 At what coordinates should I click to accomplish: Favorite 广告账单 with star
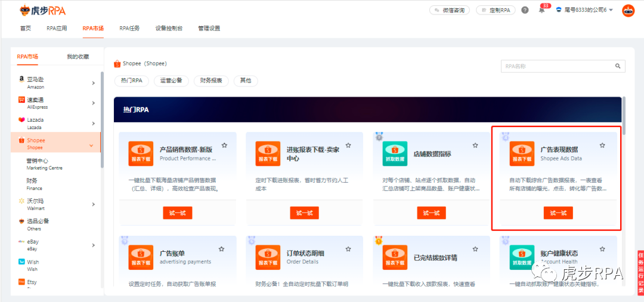coord(221,249)
